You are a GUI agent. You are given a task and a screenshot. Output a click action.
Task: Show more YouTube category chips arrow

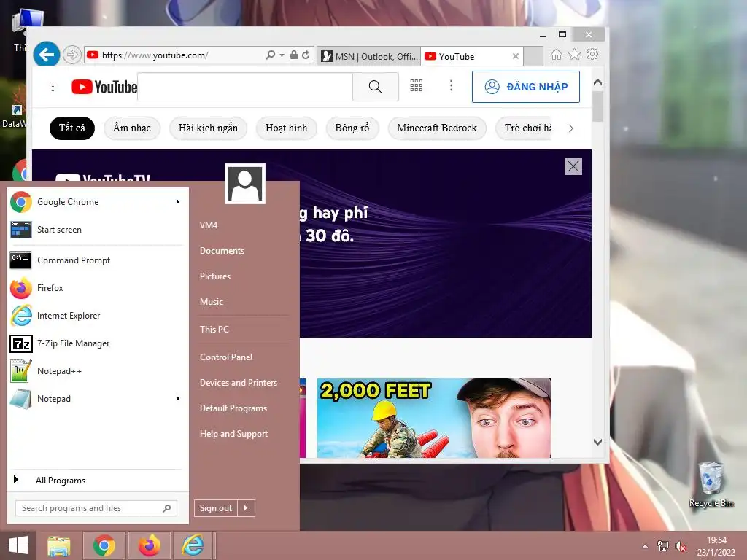tap(570, 128)
